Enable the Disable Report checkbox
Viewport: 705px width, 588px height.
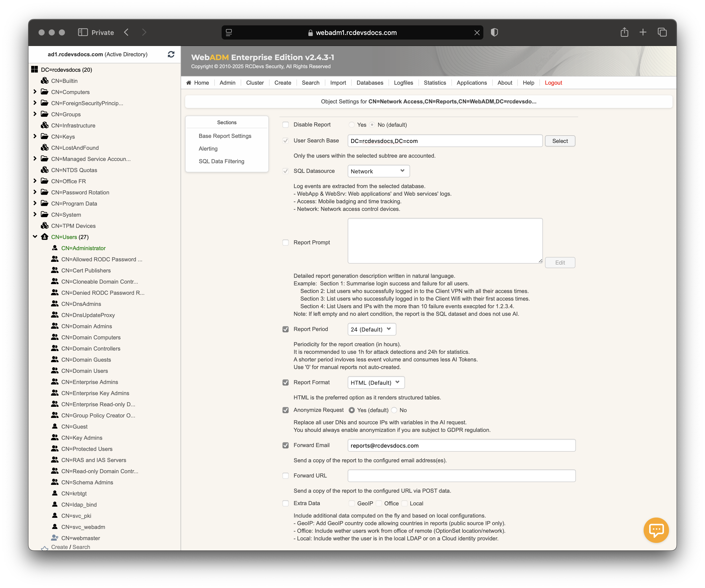pos(285,125)
